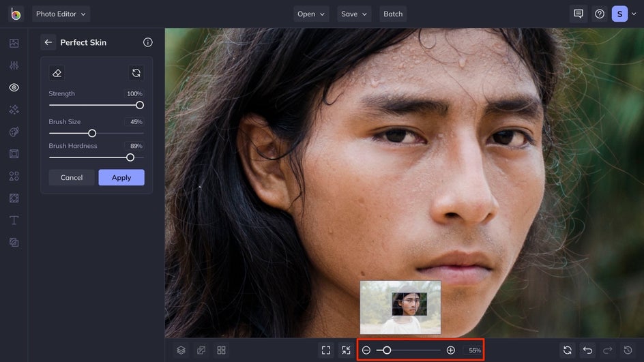Zoom out with minus icon
Viewport: 644px width, 362px height.
pos(366,350)
